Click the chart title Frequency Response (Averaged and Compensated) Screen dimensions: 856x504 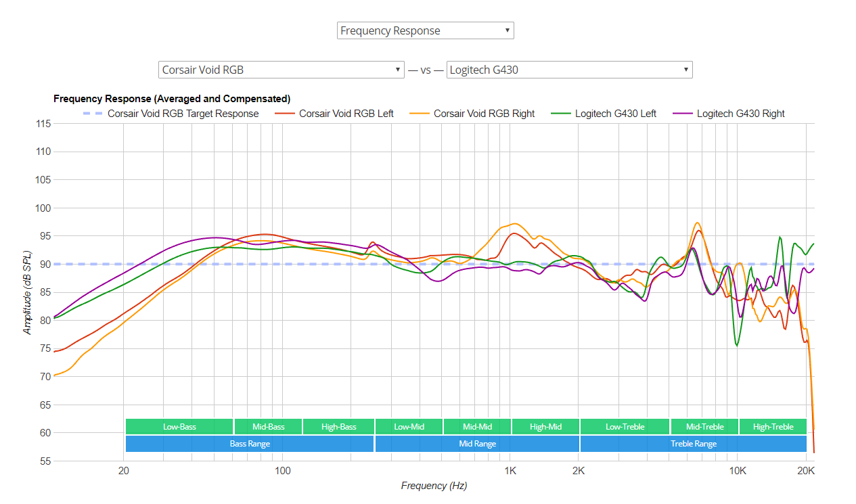pyautogui.click(x=172, y=99)
